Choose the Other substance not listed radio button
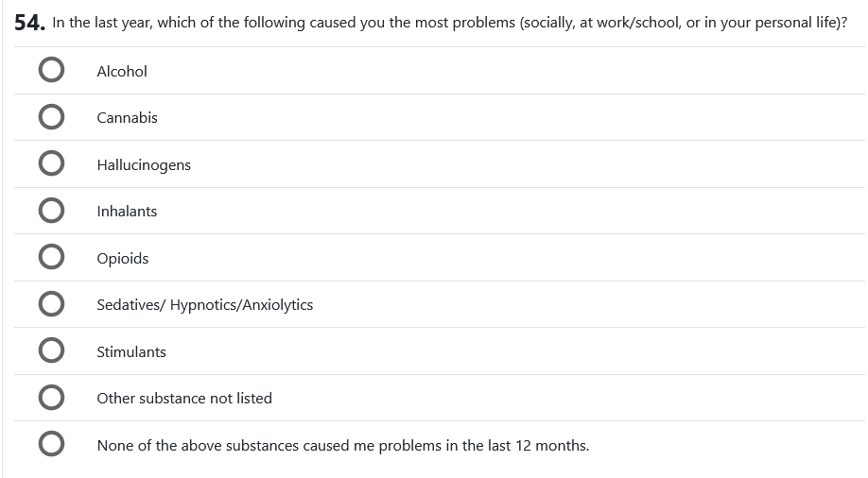The width and height of the screenshot is (868, 478). 52,398
